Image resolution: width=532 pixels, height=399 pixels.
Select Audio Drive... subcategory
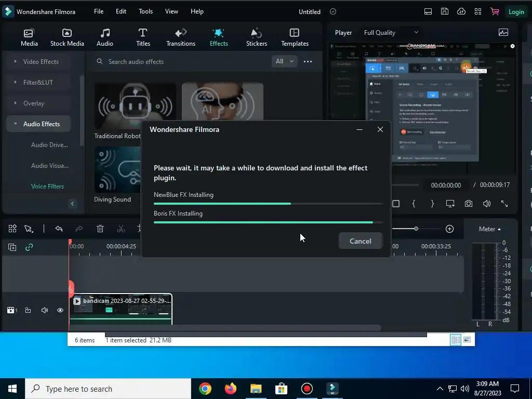click(x=49, y=145)
